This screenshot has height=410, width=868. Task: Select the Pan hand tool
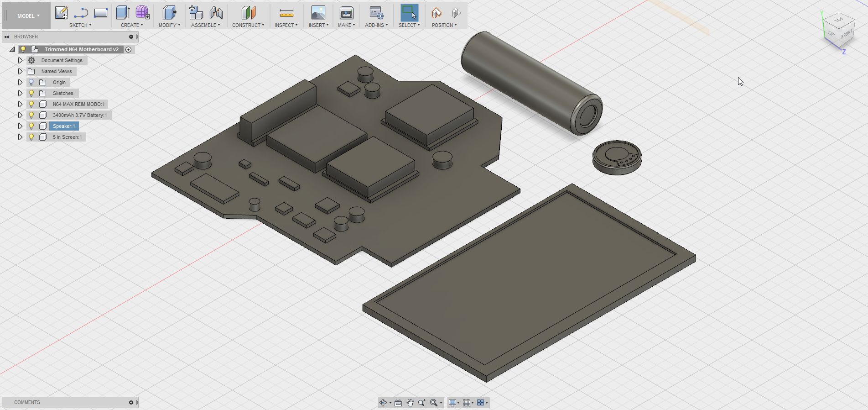click(x=410, y=403)
